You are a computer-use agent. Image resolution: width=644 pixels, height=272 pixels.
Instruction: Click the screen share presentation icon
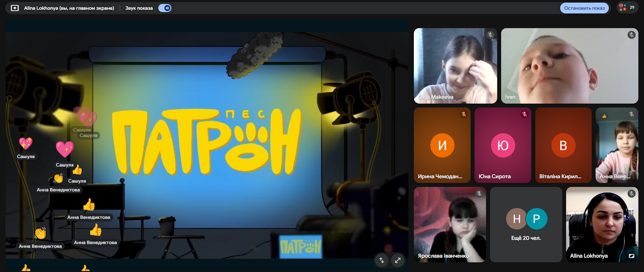pyautogui.click(x=15, y=8)
